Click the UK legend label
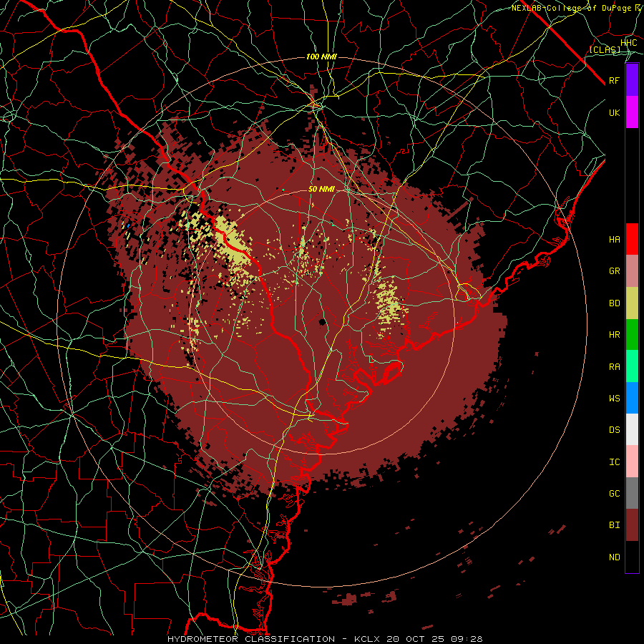 615,112
